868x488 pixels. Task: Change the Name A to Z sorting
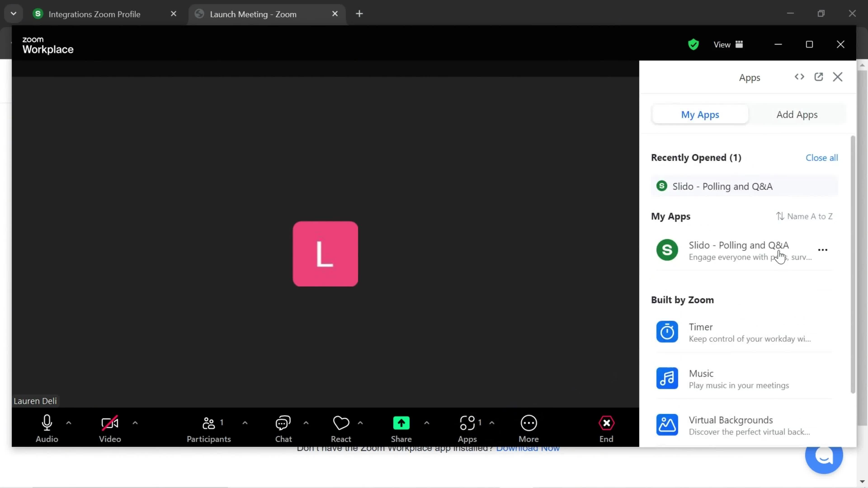click(804, 216)
